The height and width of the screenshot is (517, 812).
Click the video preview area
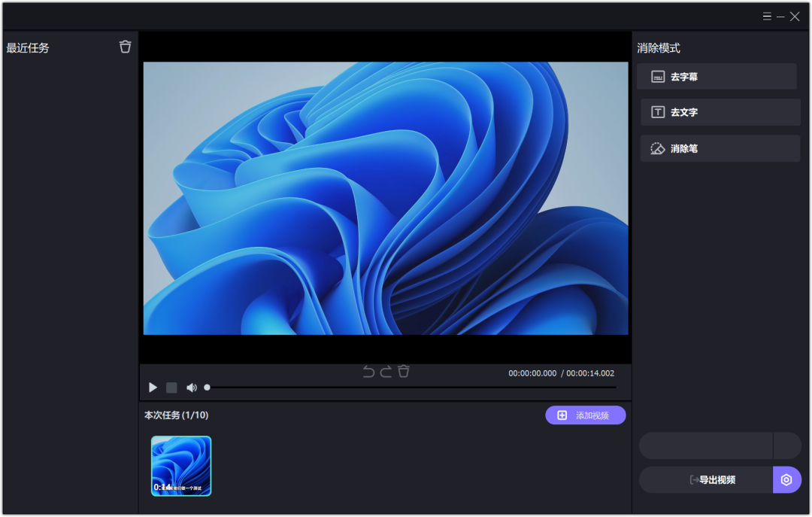pos(386,198)
